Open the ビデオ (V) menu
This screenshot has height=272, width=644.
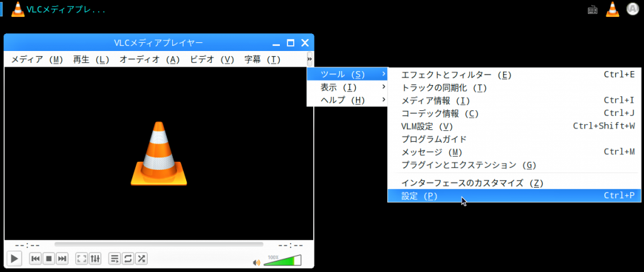pyautogui.click(x=212, y=59)
